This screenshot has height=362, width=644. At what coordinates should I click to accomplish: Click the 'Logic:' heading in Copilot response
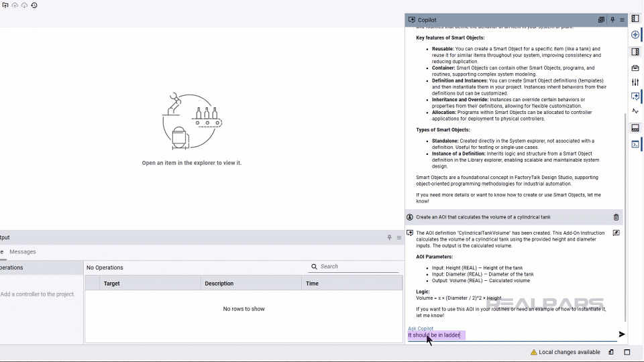point(423,292)
